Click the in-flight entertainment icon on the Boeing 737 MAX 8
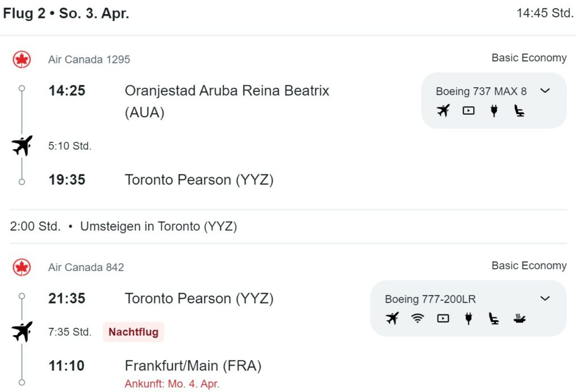 click(x=469, y=110)
